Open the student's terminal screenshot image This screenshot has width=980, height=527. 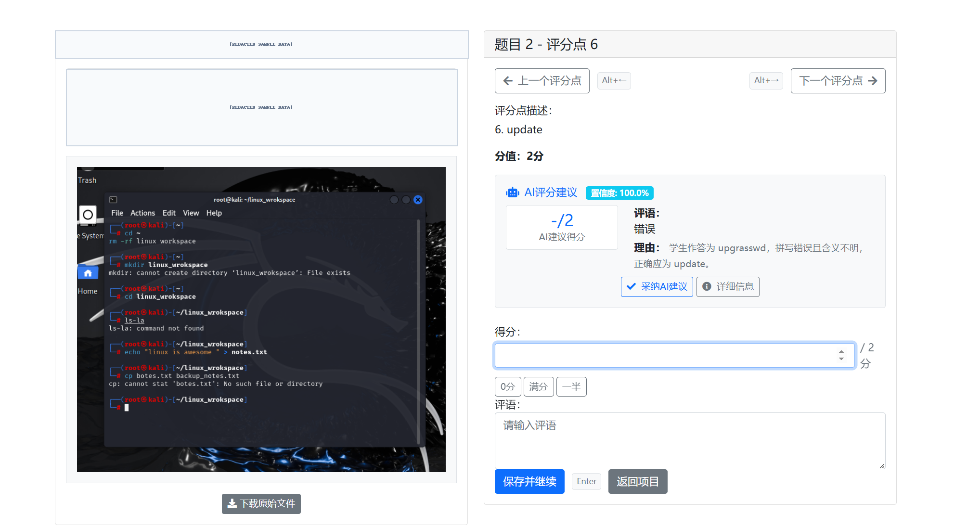pyautogui.click(x=261, y=320)
